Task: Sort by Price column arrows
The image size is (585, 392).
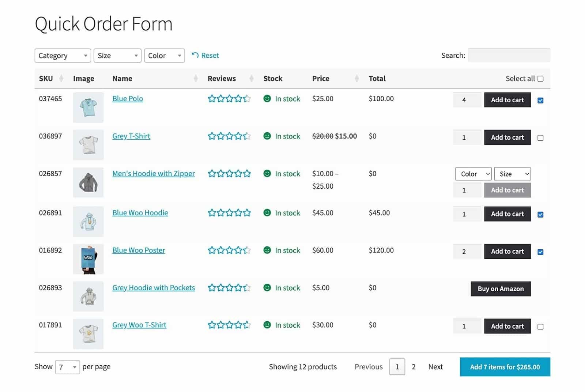Action: coord(357,79)
